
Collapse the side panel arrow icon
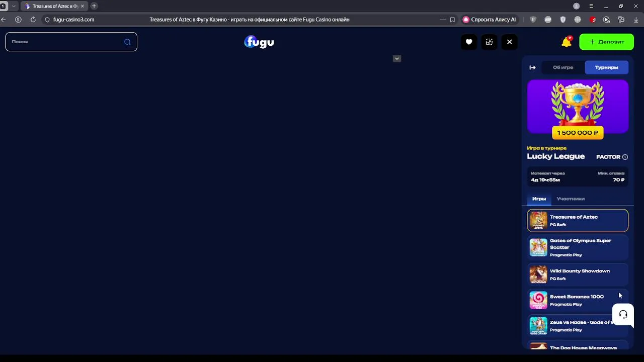(x=532, y=67)
